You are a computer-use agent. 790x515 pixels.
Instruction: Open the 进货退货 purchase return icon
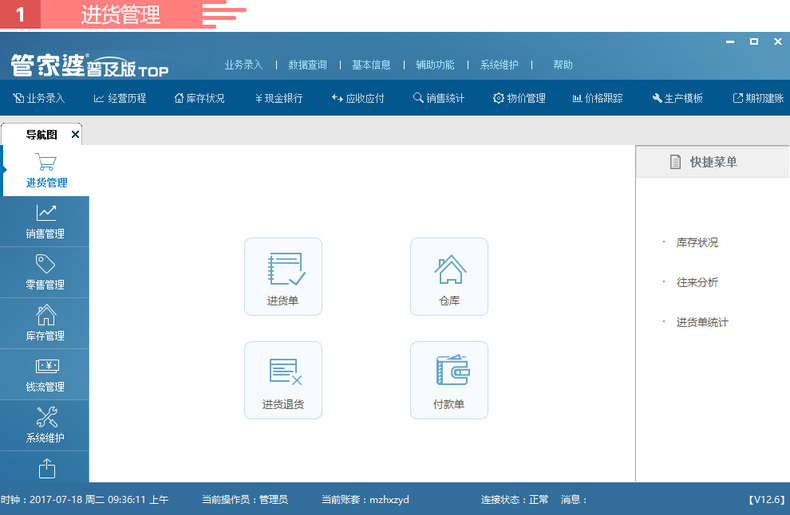(x=283, y=380)
